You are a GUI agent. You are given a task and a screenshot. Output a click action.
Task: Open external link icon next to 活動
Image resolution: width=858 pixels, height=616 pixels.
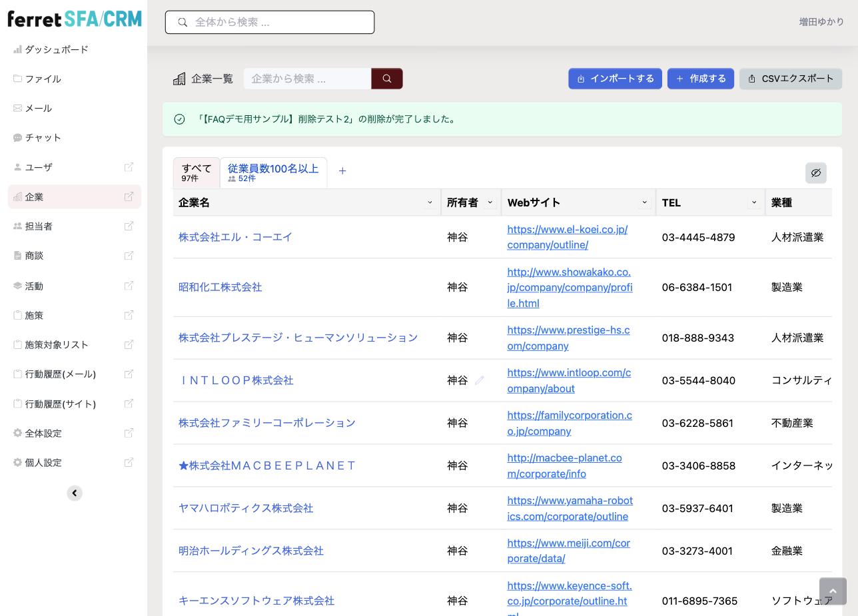129,286
